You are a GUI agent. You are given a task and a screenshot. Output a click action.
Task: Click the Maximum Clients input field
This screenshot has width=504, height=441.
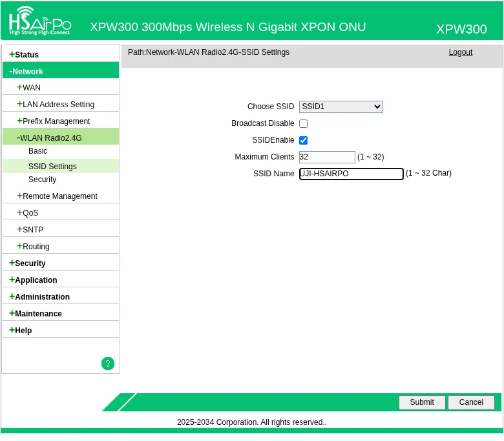point(327,157)
